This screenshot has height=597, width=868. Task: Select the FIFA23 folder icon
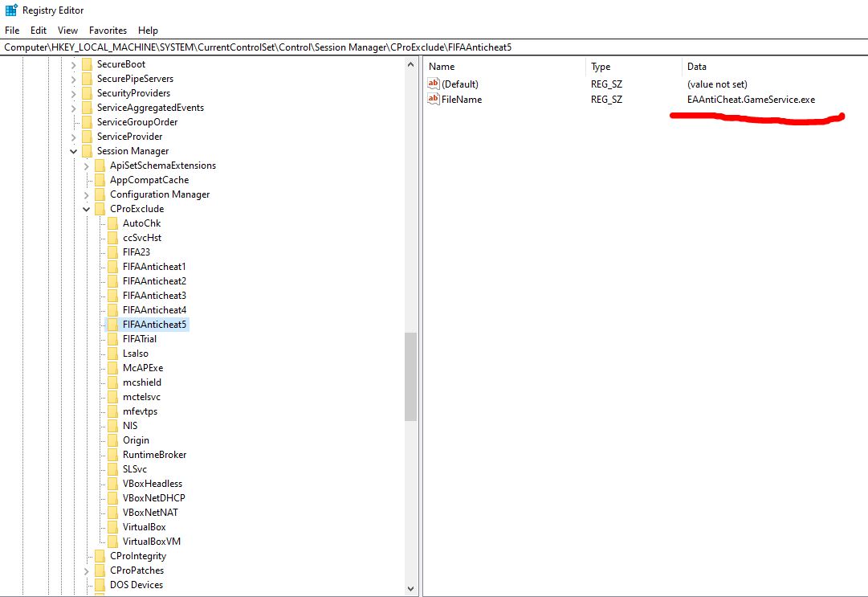[x=112, y=252]
